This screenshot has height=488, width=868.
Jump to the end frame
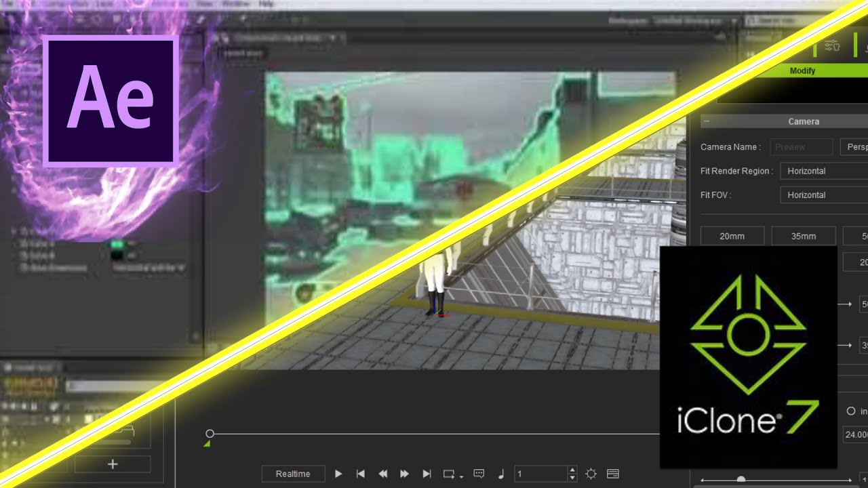[427, 474]
